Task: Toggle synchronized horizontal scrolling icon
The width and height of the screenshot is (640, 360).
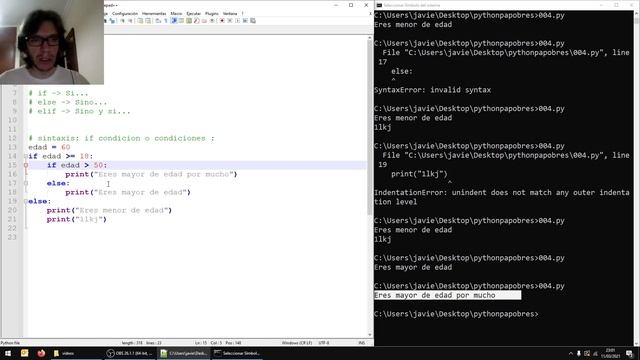Action: (148, 20)
